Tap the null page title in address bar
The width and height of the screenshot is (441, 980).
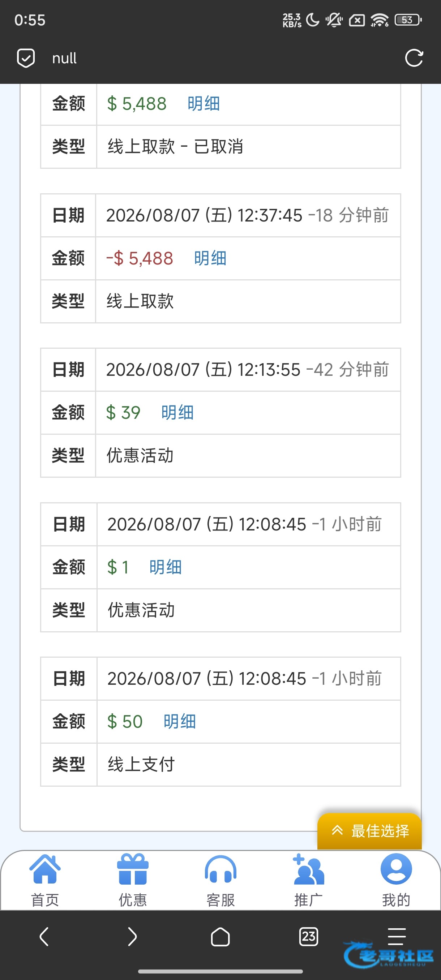64,58
